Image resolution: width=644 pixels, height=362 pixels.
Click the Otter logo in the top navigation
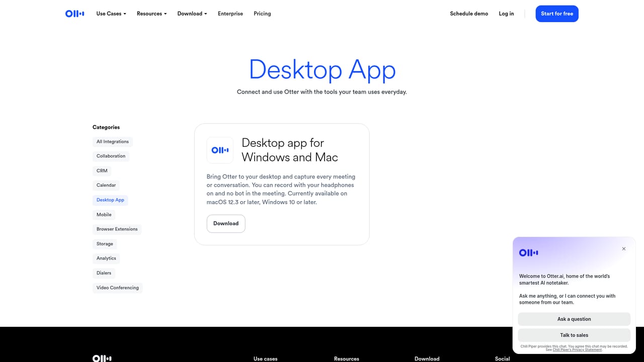[75, 14]
